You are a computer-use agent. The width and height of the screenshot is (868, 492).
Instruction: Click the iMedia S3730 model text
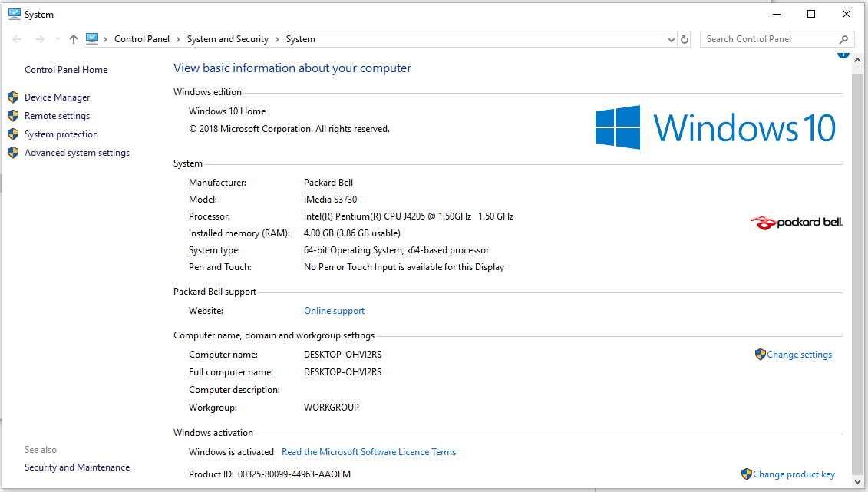pos(331,200)
